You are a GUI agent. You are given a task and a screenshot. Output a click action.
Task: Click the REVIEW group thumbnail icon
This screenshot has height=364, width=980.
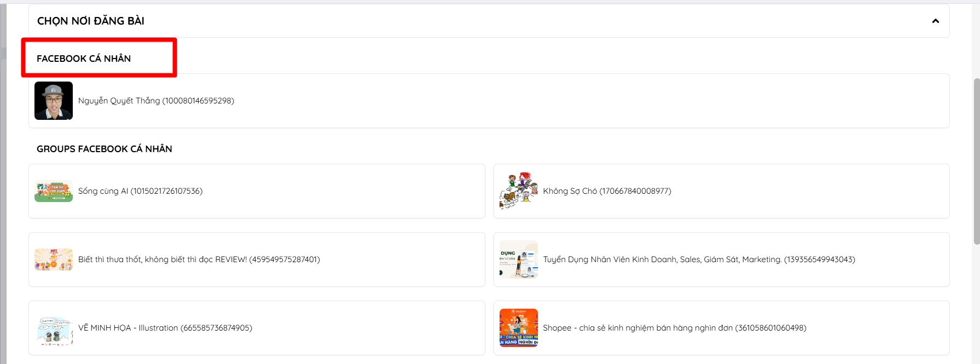pyautogui.click(x=54, y=259)
